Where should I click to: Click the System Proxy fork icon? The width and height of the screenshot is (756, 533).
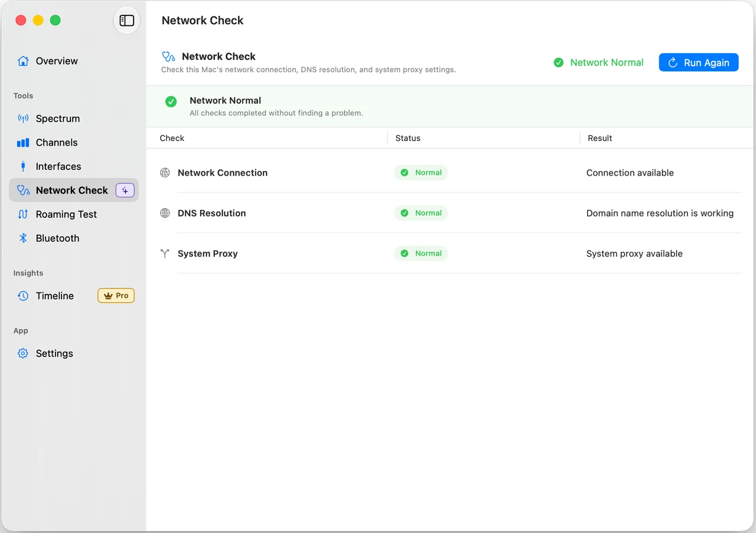coord(165,254)
